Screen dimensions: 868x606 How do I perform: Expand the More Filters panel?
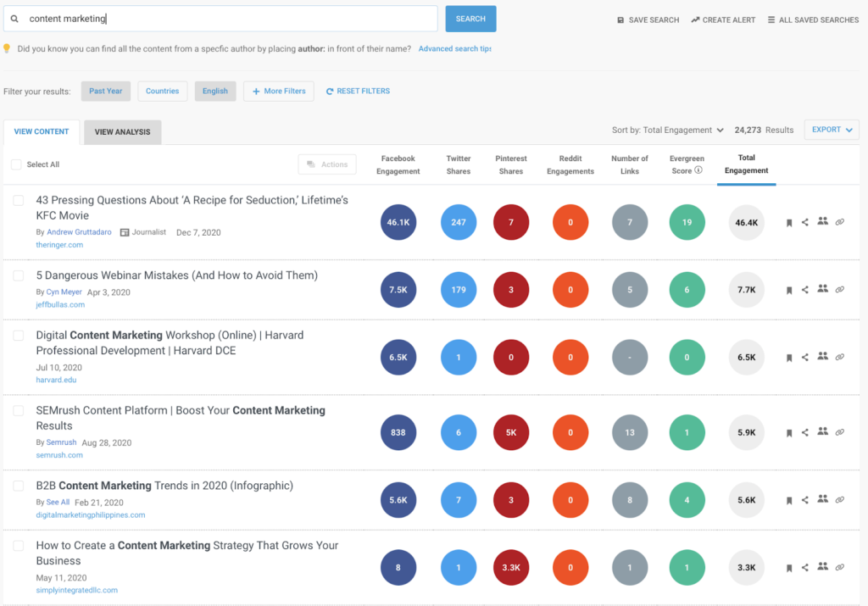(x=278, y=91)
